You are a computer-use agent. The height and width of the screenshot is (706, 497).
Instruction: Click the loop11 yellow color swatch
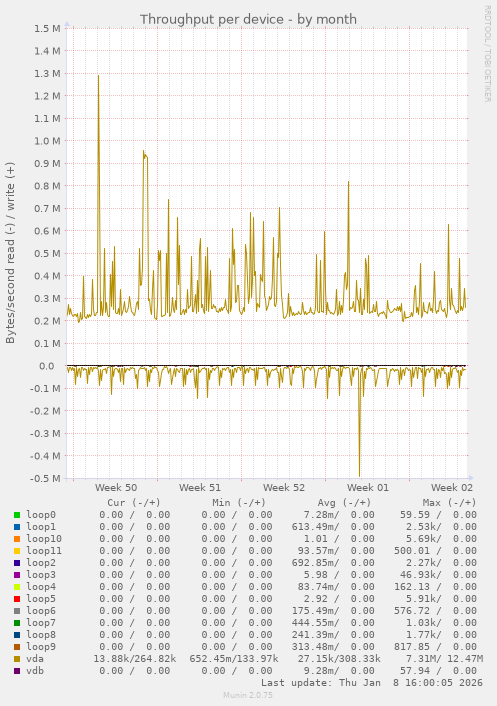point(17,551)
